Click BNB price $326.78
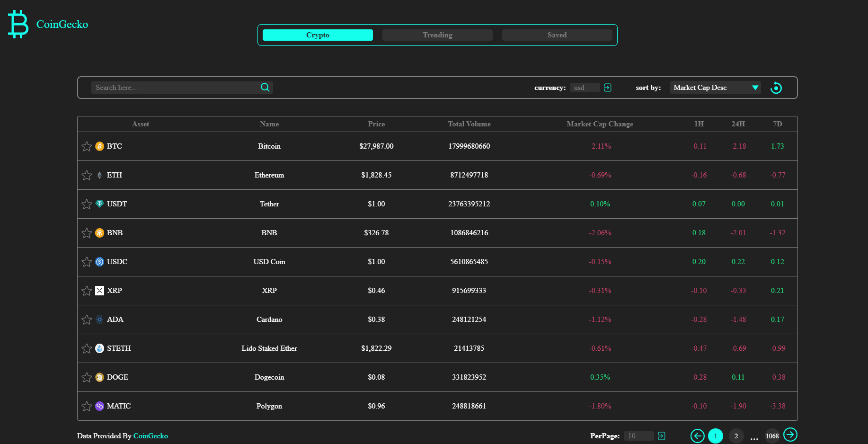The width and height of the screenshot is (868, 444). pyautogui.click(x=376, y=233)
